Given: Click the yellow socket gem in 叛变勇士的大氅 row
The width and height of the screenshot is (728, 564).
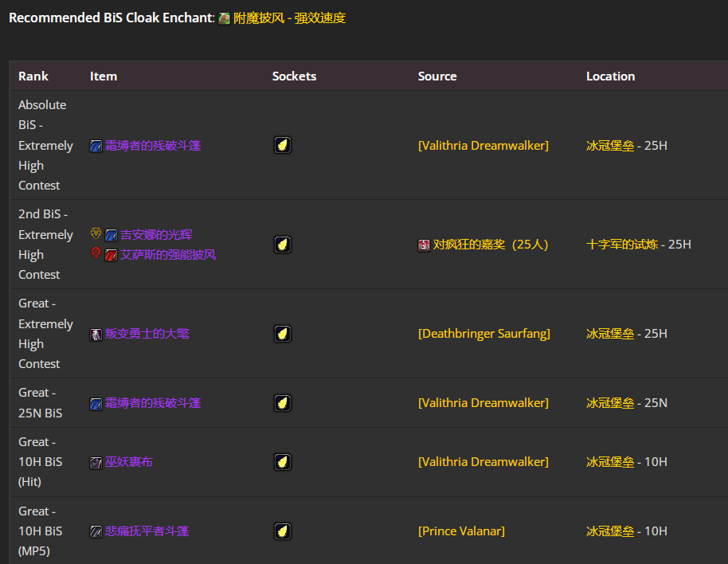Looking at the screenshot, I should coord(282,334).
